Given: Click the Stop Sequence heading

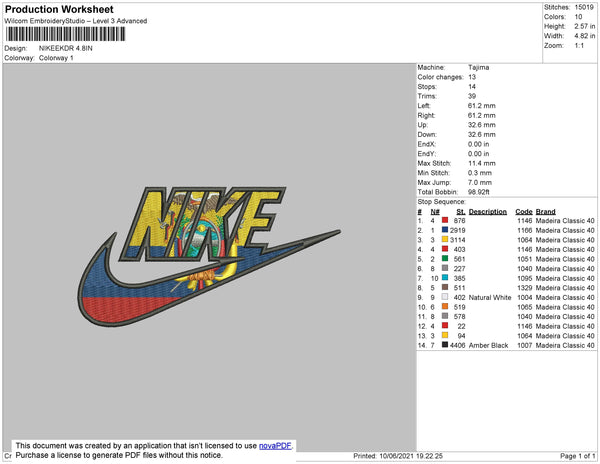Looking at the screenshot, I should pos(442,202).
